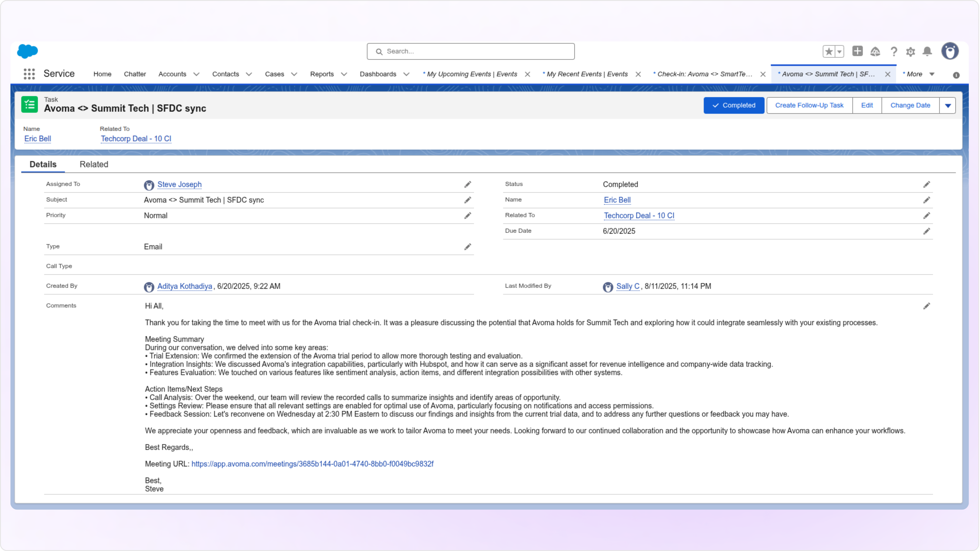The image size is (980, 551).
Task: Close the Check-in: Avoma SmartTe tab
Action: (763, 74)
